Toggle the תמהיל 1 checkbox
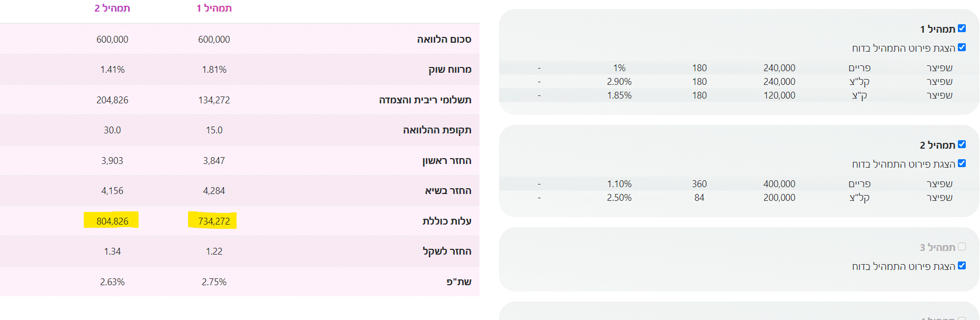Viewport: 980px width, 320px height. [962, 28]
